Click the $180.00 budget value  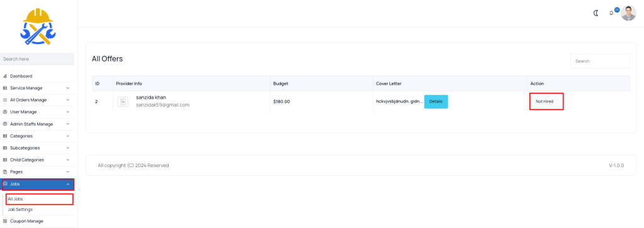click(281, 102)
